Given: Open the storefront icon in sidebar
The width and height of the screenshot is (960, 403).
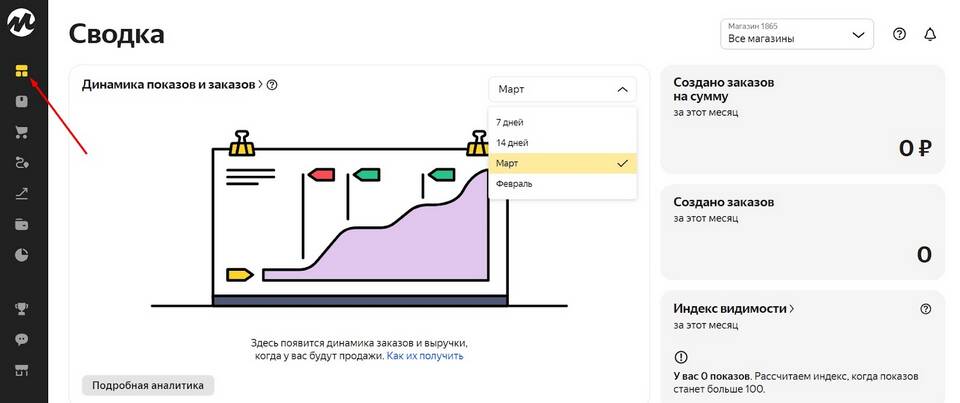Looking at the screenshot, I should pyautogui.click(x=22, y=370).
